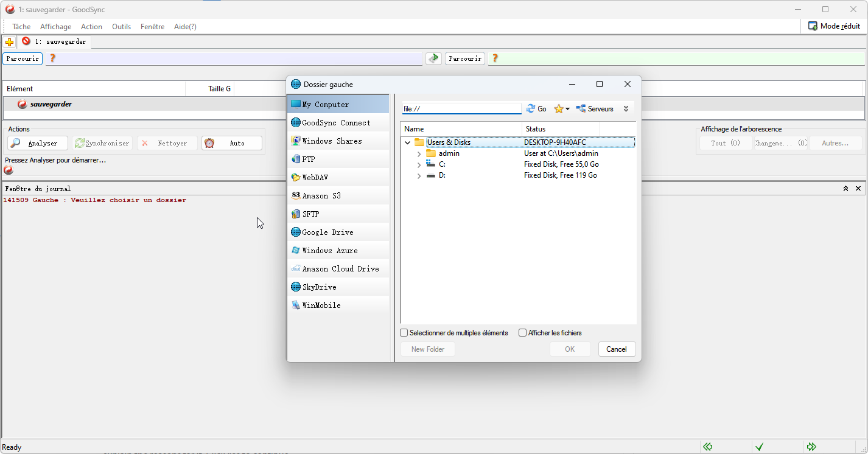Add a new task with the plus icon
868x454 pixels.
(9, 42)
